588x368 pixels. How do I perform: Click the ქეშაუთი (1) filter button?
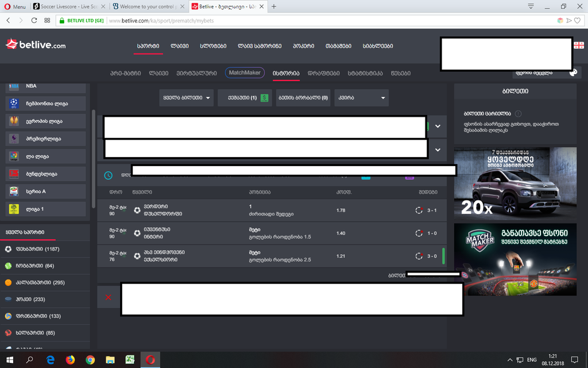pos(245,98)
